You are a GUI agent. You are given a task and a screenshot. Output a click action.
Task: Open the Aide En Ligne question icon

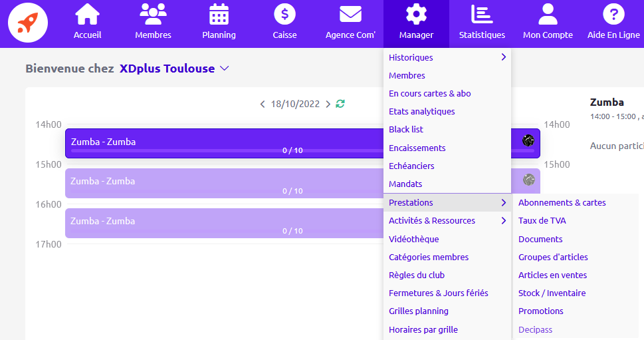pyautogui.click(x=613, y=15)
